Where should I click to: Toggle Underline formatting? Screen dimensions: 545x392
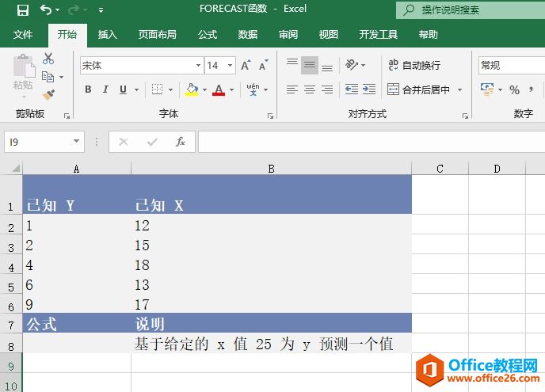pos(123,89)
